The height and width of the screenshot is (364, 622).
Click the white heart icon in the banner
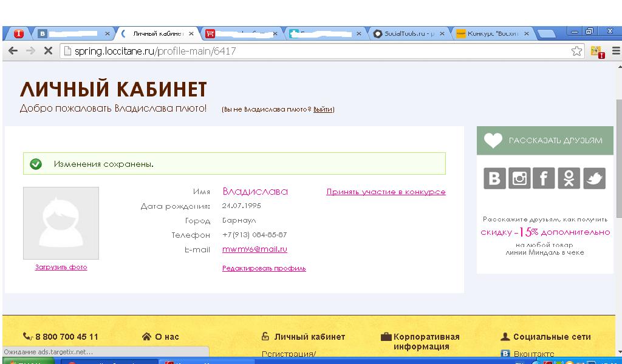click(493, 140)
